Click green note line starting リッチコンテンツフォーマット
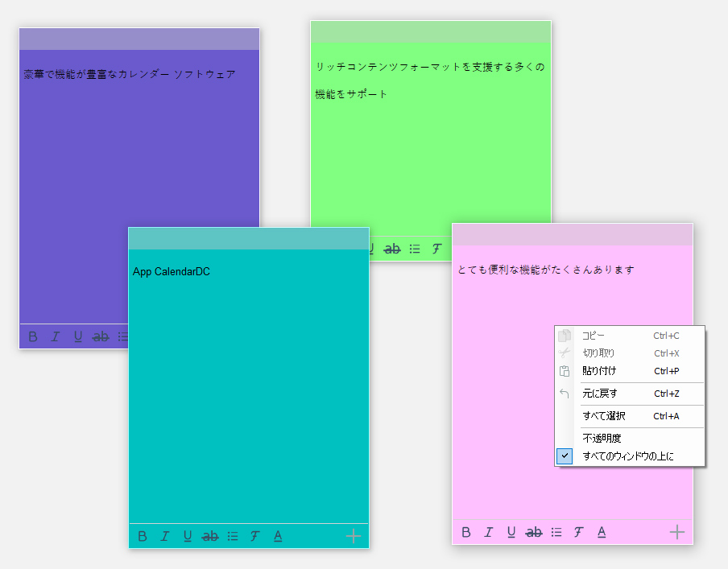The image size is (728, 569). (430, 67)
